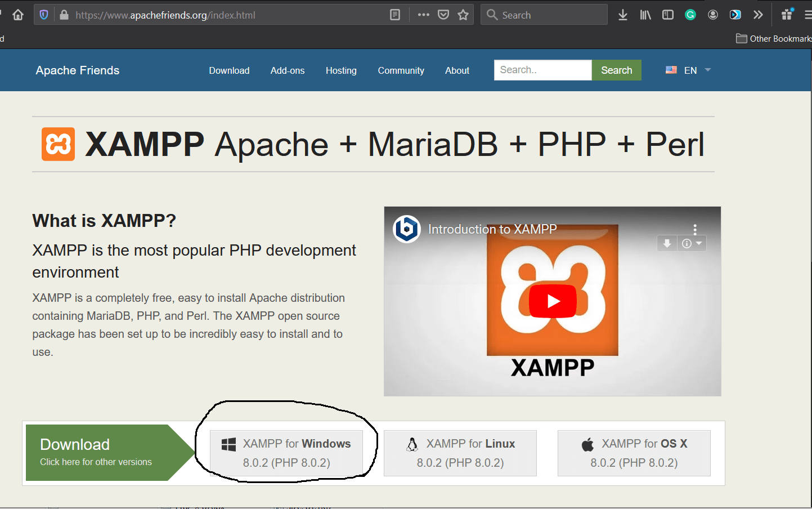Show site security info via padlock icon
Viewport: 812px width, 509px height.
pos(64,15)
